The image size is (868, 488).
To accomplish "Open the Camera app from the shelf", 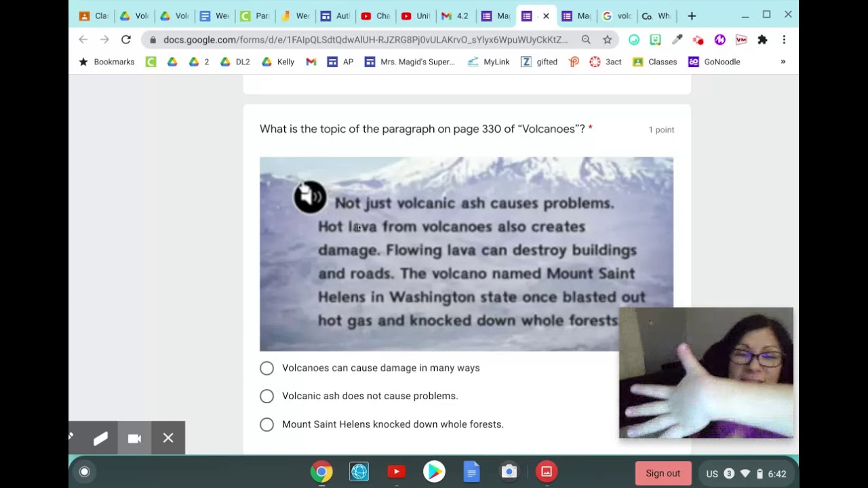I will [x=509, y=472].
